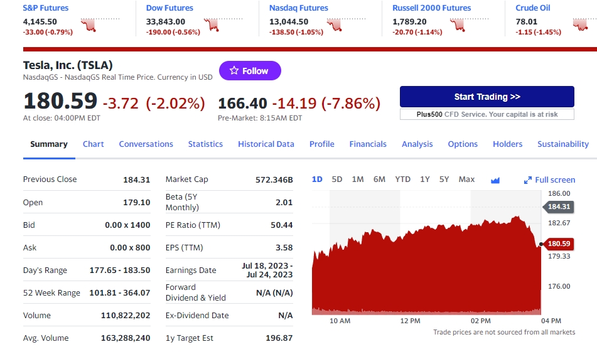This screenshot has height=364, width=597.
Task: Click the Crude Oil title link
Action: 532,8
